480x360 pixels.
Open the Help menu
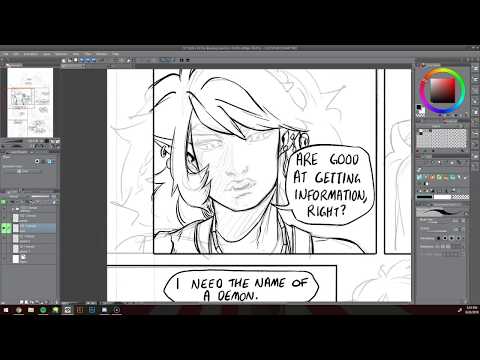click(x=115, y=54)
